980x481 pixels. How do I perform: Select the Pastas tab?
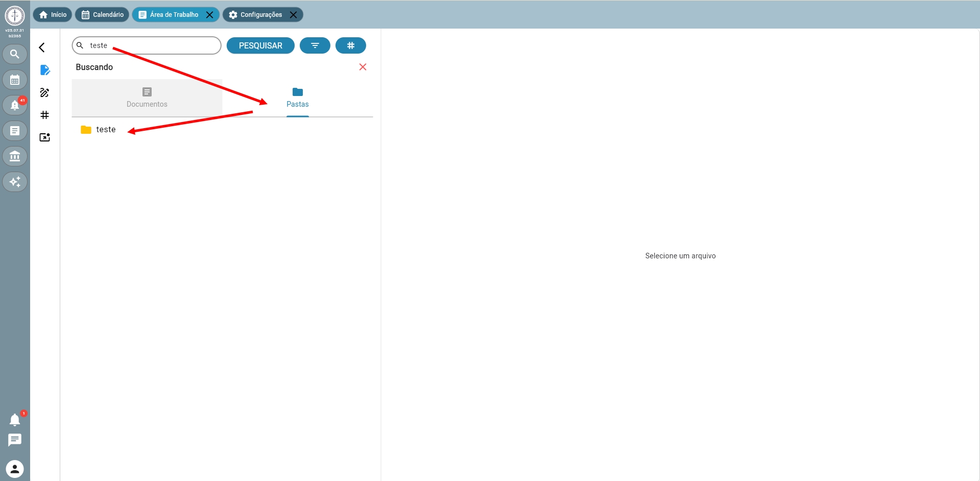pos(297,98)
